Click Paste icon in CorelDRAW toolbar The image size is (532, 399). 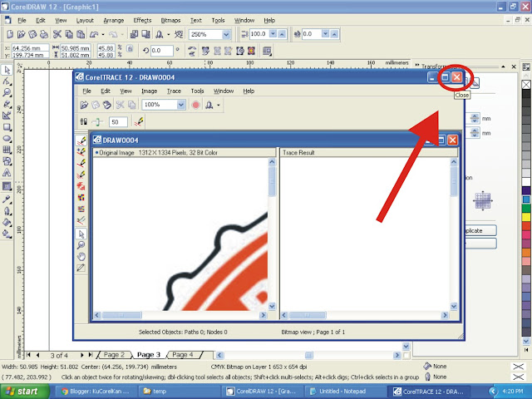[81, 34]
